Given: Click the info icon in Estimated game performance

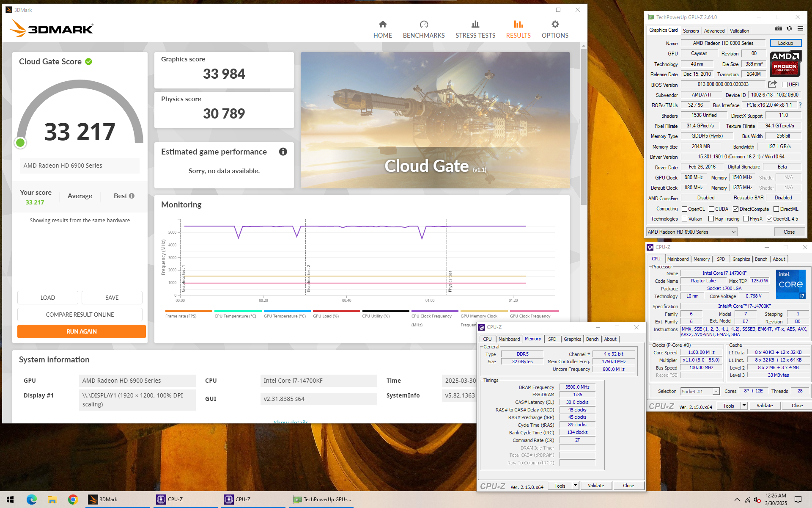Looking at the screenshot, I should [x=283, y=152].
